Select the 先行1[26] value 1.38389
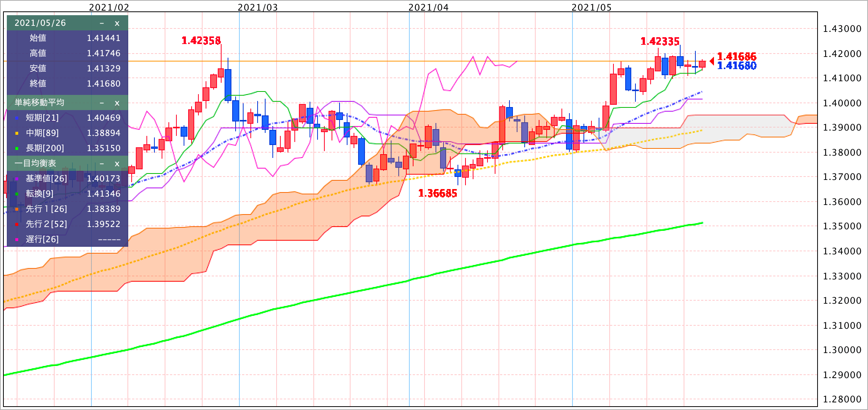868x410 pixels. click(x=104, y=209)
